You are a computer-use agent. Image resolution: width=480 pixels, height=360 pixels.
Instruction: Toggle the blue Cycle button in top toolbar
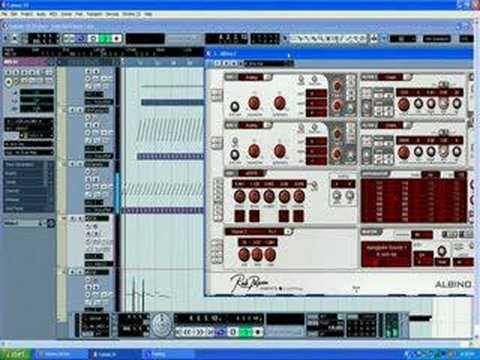[82, 39]
